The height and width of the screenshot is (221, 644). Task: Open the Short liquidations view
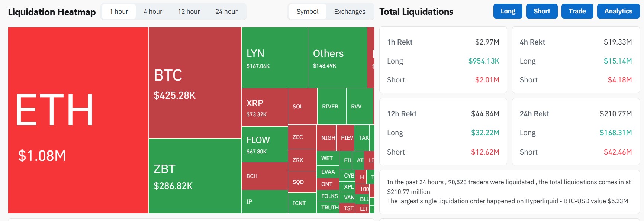[x=541, y=11]
